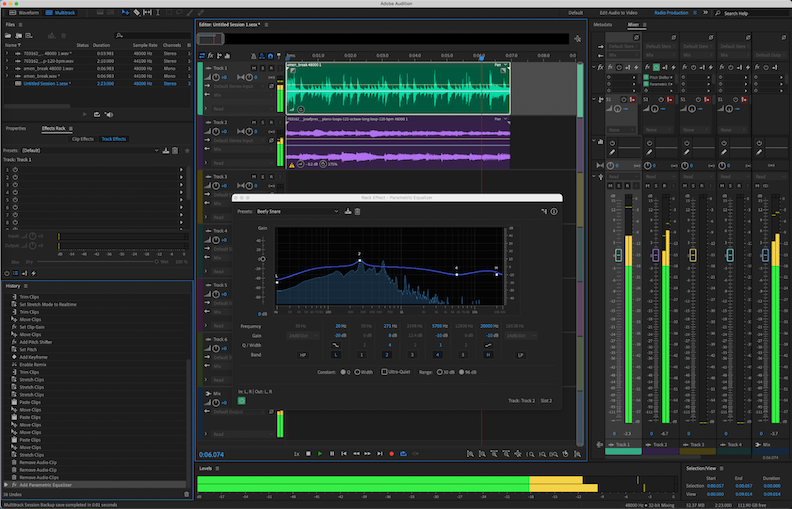Expand the amen_break.wav file entry
The height and width of the screenshot is (509, 792).
click(x=6, y=75)
